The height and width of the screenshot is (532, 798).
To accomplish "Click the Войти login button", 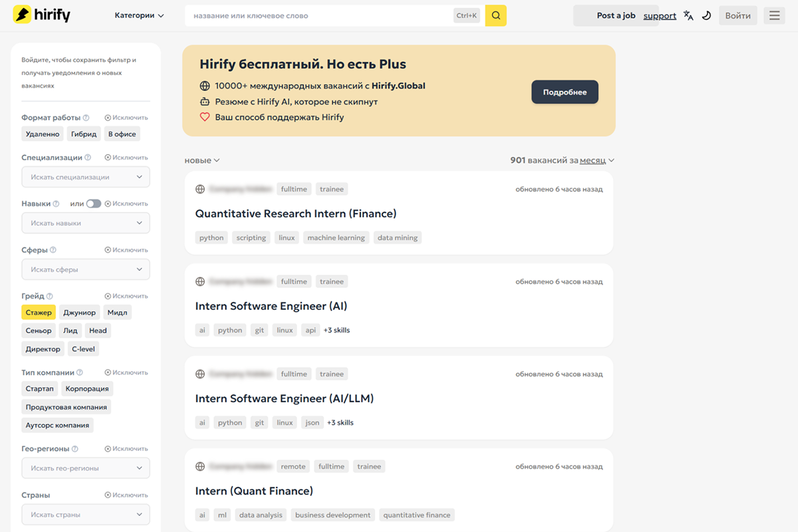I will pos(737,15).
